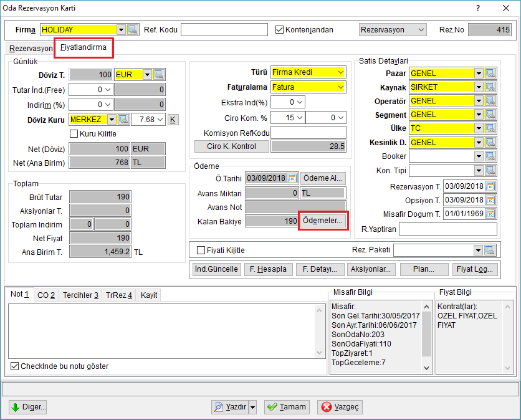
Task: Open the Plan... button
Action: 424,269
